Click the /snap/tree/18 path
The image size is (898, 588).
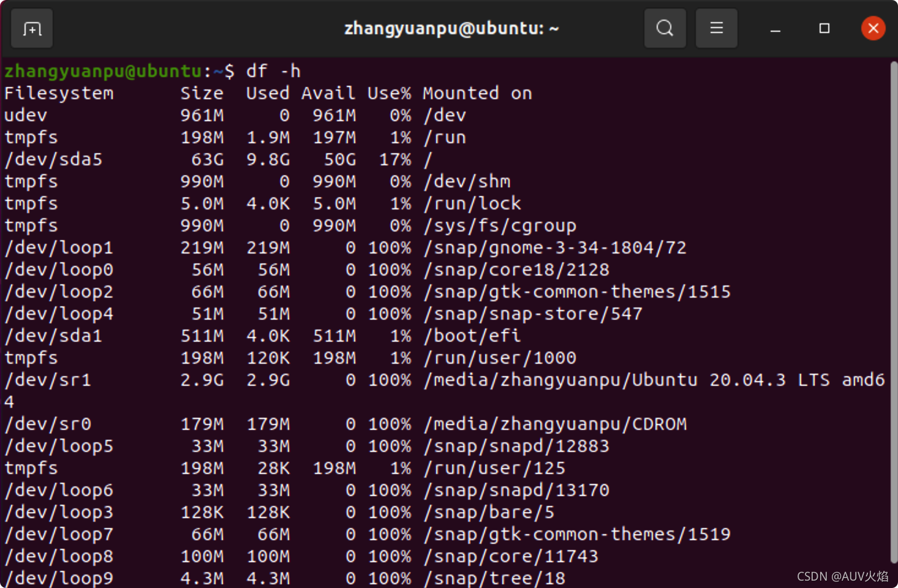pos(494,578)
